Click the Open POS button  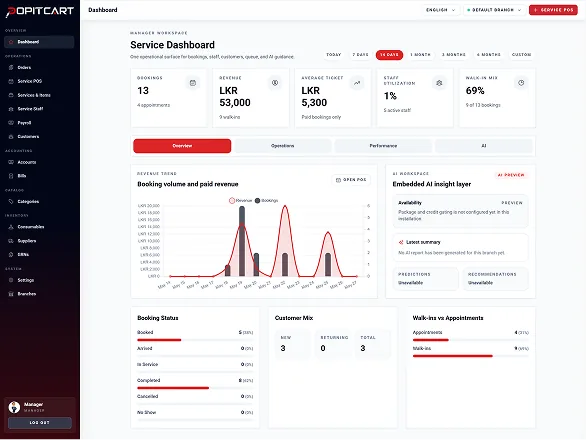pos(351,180)
